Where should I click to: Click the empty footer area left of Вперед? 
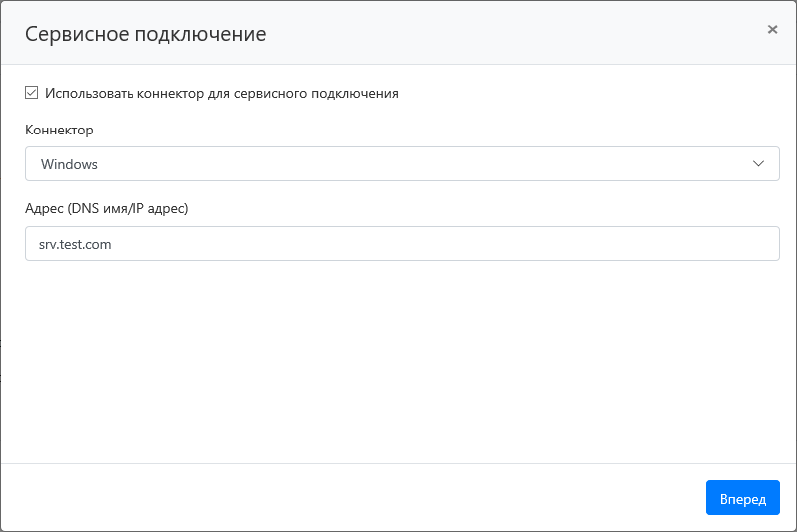click(349, 498)
